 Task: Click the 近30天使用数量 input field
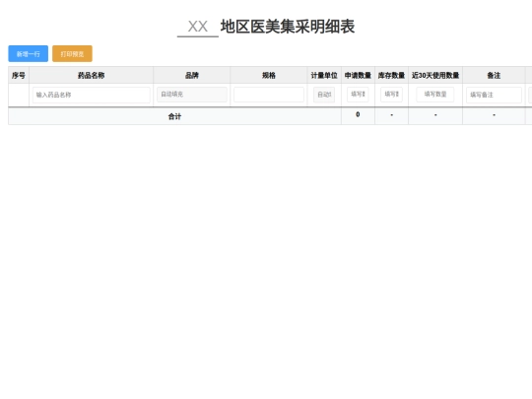[x=435, y=95]
